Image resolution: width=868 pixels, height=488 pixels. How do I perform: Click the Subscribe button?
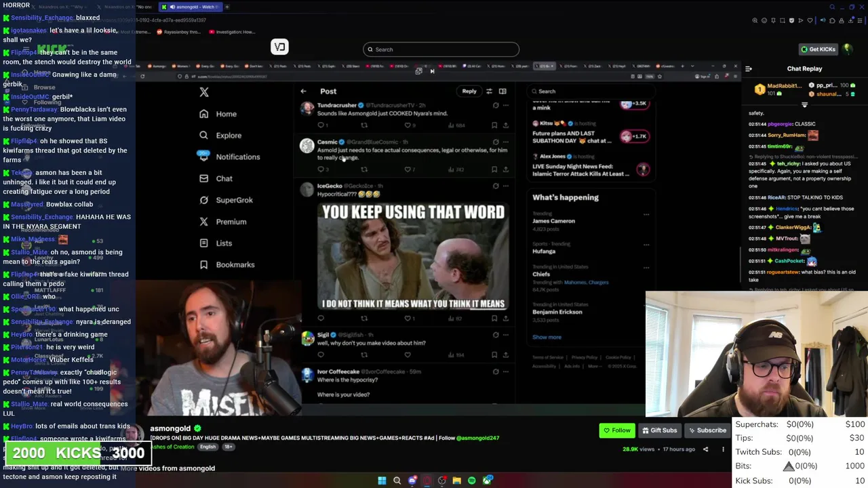(x=707, y=430)
